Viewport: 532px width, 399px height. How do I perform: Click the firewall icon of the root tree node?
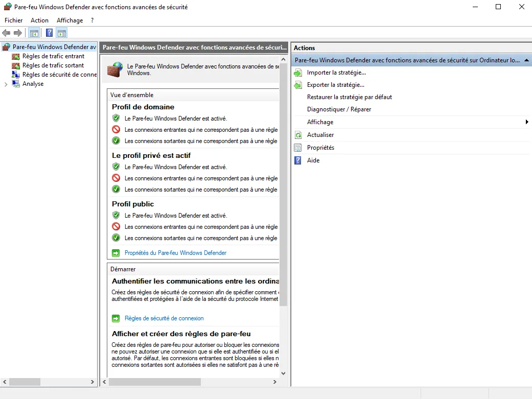coord(6,47)
